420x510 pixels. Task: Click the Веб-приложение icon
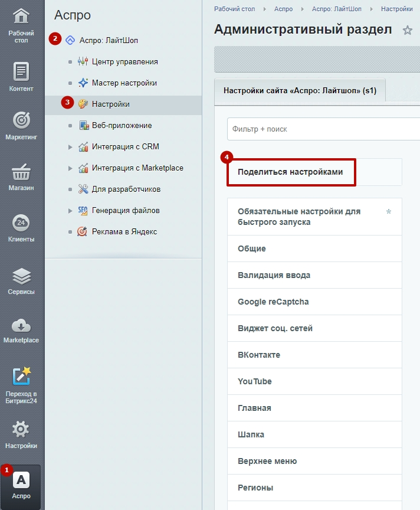click(x=84, y=125)
